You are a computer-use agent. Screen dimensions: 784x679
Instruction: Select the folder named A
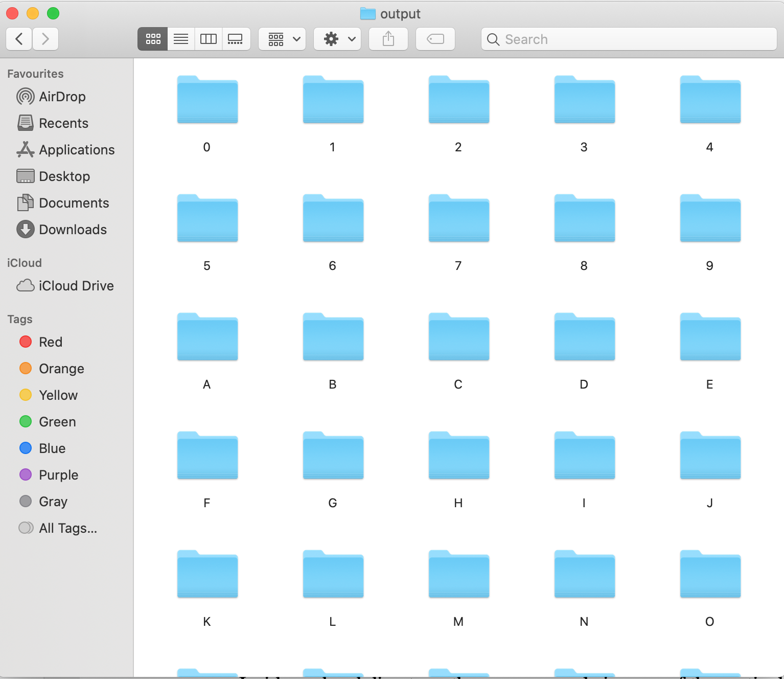[x=207, y=337]
